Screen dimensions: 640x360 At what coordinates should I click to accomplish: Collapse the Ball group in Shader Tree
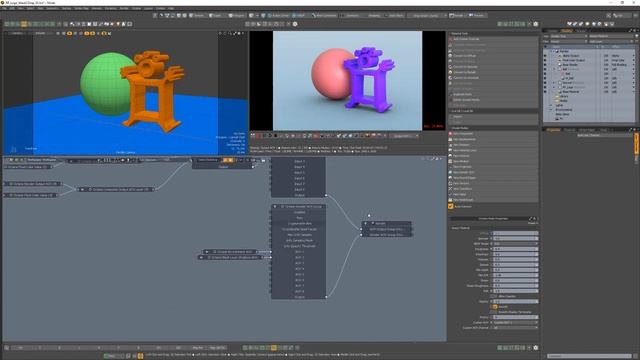[555, 69]
